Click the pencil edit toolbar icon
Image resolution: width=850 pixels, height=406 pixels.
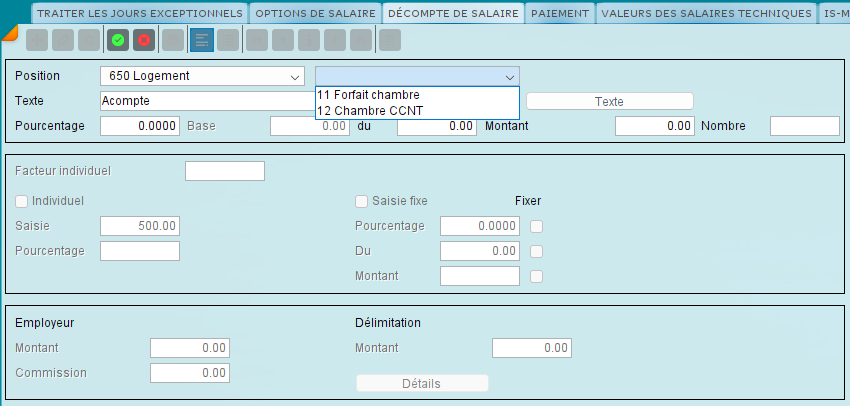63,40
